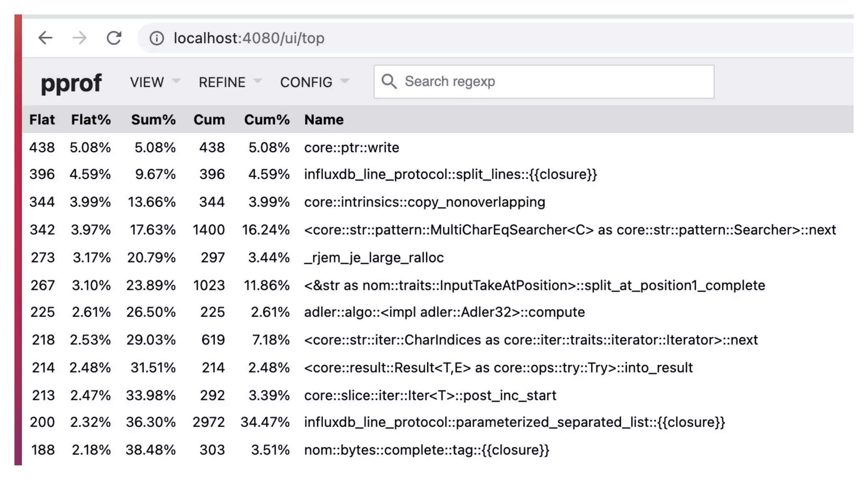Reload the page with refresh icon
The image size is (868, 488).
pyautogui.click(x=114, y=38)
